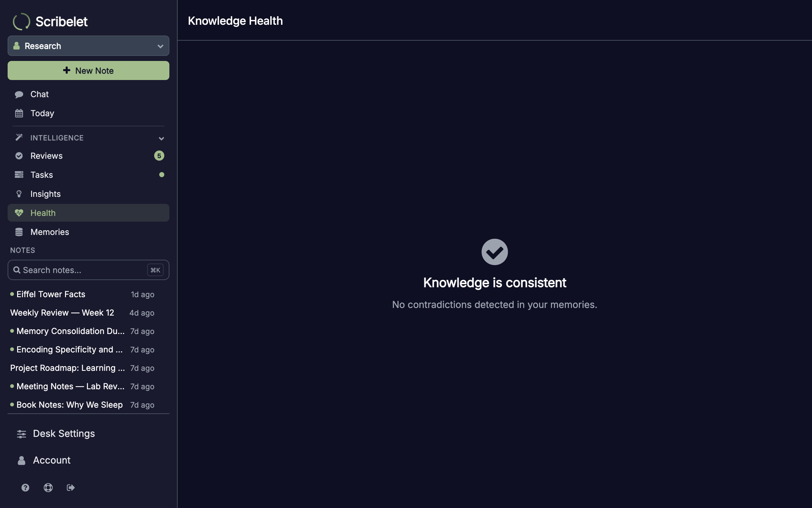812x508 pixels.
Task: Open the Tasks section
Action: pyautogui.click(x=88, y=175)
